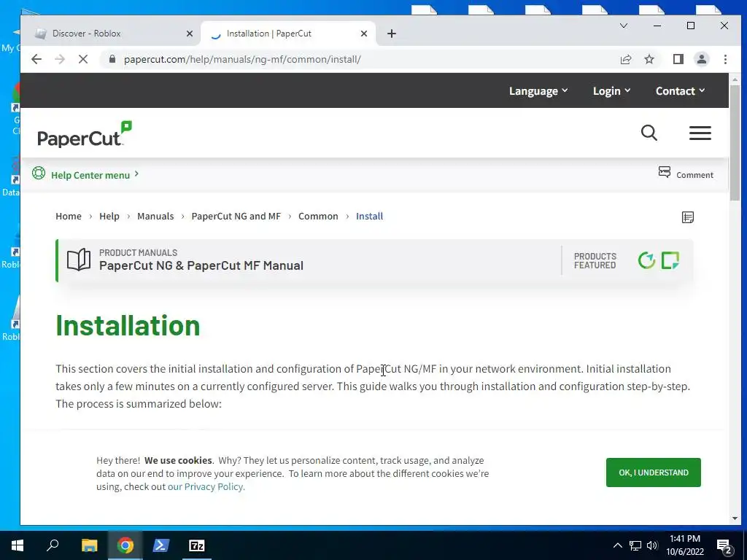The height and width of the screenshot is (560, 747).
Task: Click the PRODUCTS FEATURED label
Action: coord(595,260)
